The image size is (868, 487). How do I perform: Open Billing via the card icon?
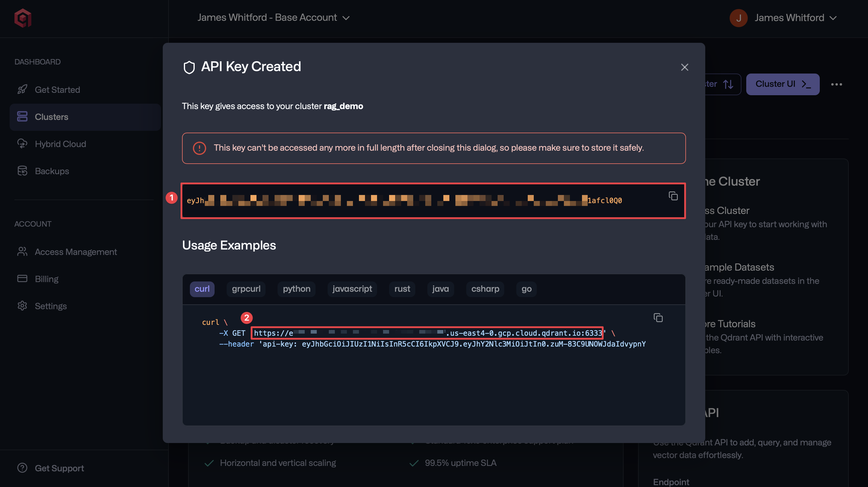click(x=22, y=279)
